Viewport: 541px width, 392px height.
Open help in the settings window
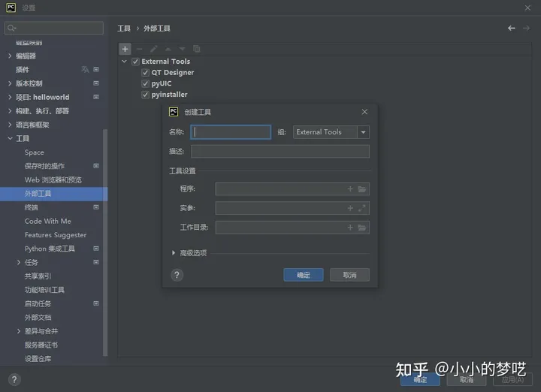point(14,379)
